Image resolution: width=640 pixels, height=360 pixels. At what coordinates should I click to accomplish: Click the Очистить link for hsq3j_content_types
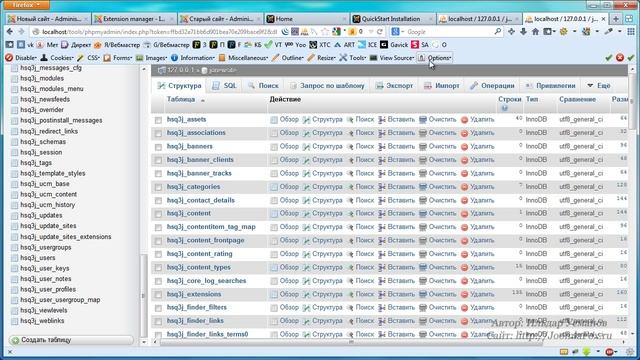442,267
